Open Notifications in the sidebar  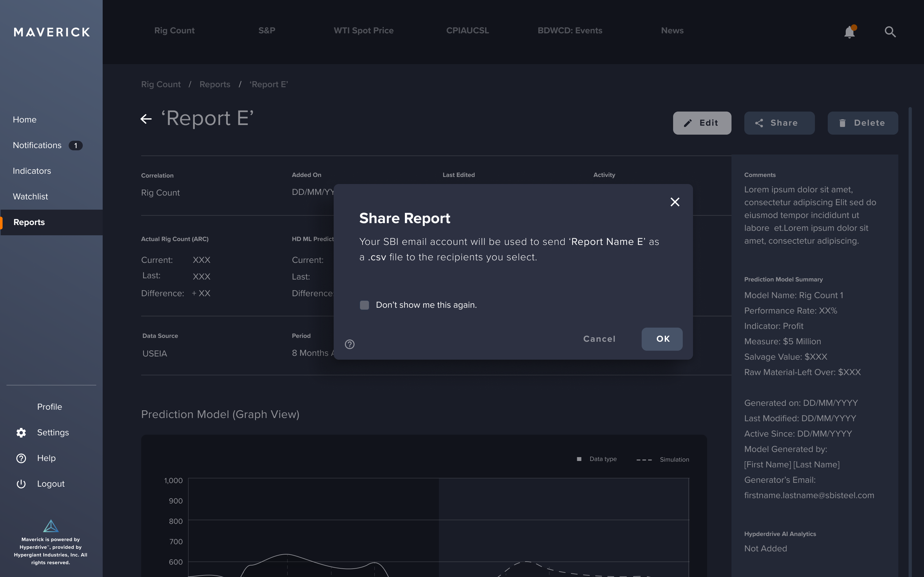click(x=37, y=146)
